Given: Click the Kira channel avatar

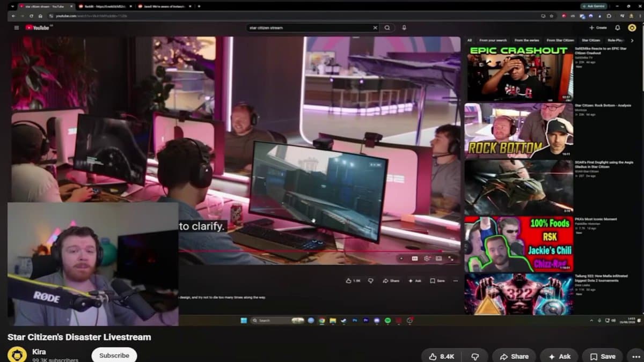Looking at the screenshot, I should [x=17, y=355].
